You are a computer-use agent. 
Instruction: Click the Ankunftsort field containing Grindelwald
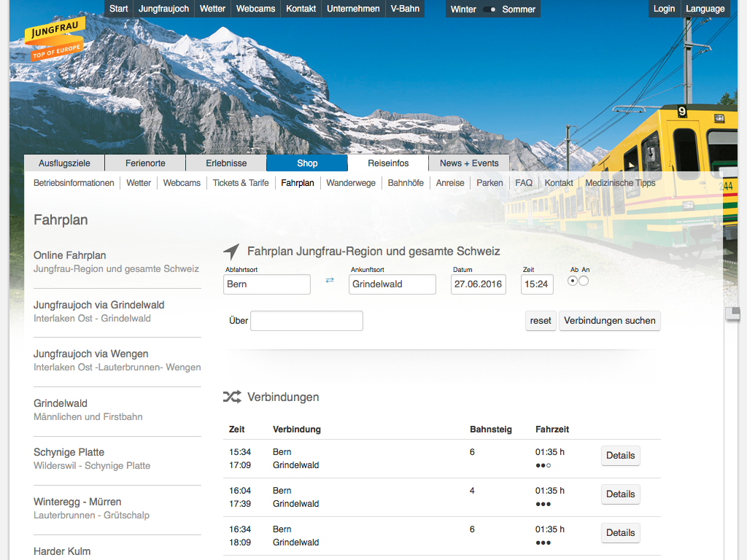pos(392,284)
